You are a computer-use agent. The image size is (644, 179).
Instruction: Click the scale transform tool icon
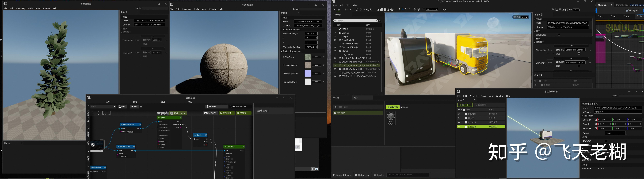(x=409, y=9)
